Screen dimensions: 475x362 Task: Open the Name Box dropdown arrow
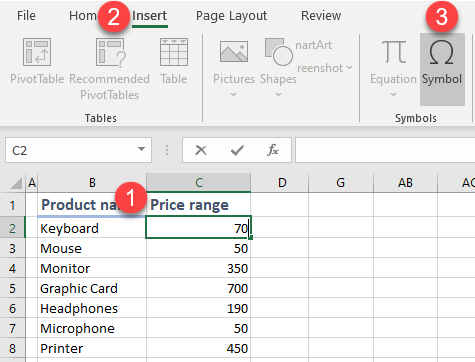pyautogui.click(x=142, y=149)
